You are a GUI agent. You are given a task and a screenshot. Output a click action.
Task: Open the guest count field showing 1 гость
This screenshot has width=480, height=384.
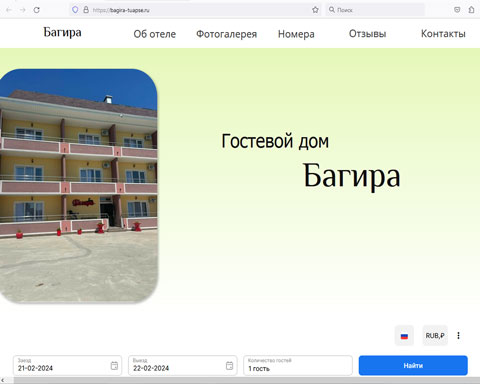(298, 365)
